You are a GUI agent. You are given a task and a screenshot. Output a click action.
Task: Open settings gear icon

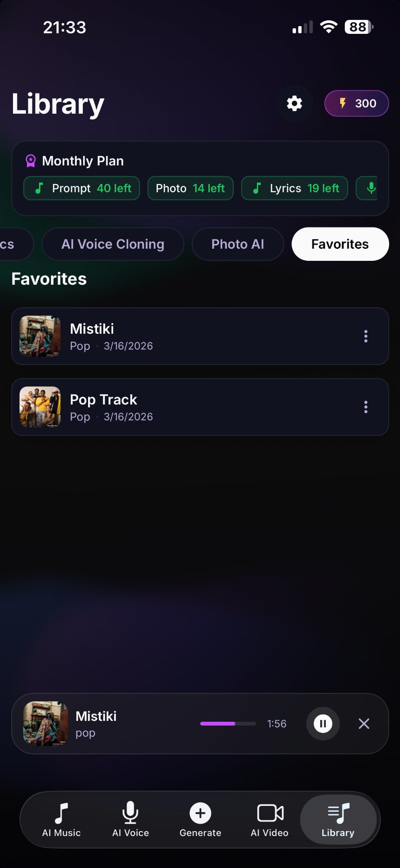pos(294,103)
